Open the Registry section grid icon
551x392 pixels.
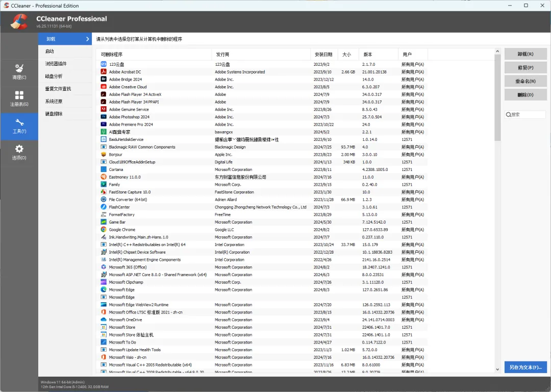point(19,95)
